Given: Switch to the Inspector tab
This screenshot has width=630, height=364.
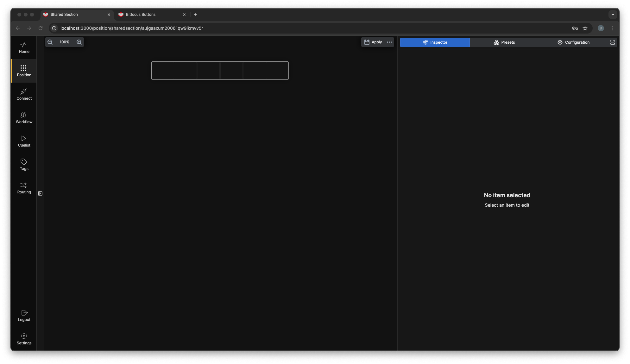Looking at the screenshot, I should [435, 42].
